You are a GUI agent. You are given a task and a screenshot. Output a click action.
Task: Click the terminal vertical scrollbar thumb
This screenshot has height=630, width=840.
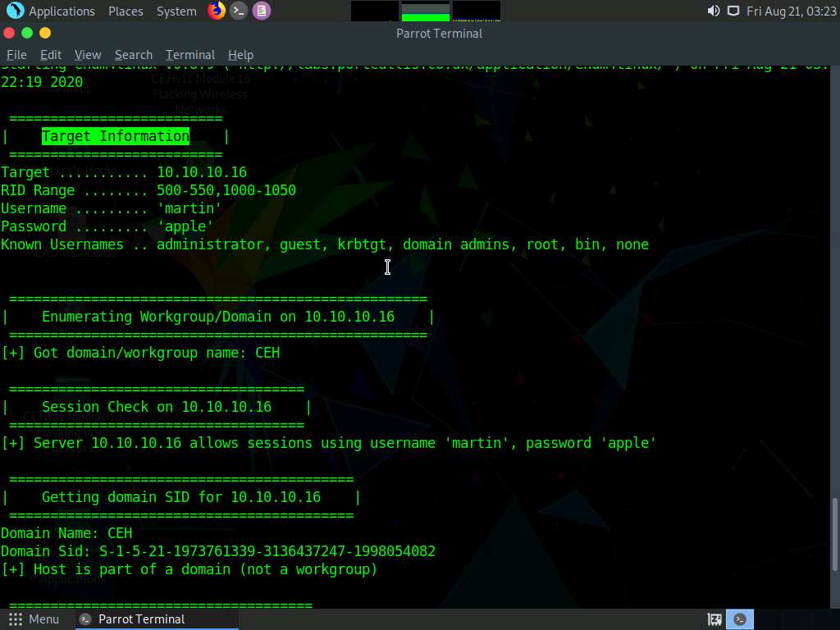(x=834, y=534)
